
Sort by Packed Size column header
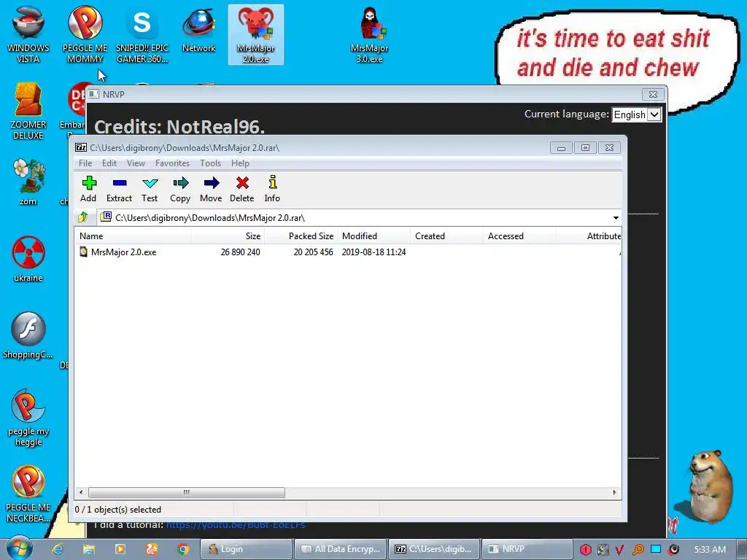click(301, 236)
